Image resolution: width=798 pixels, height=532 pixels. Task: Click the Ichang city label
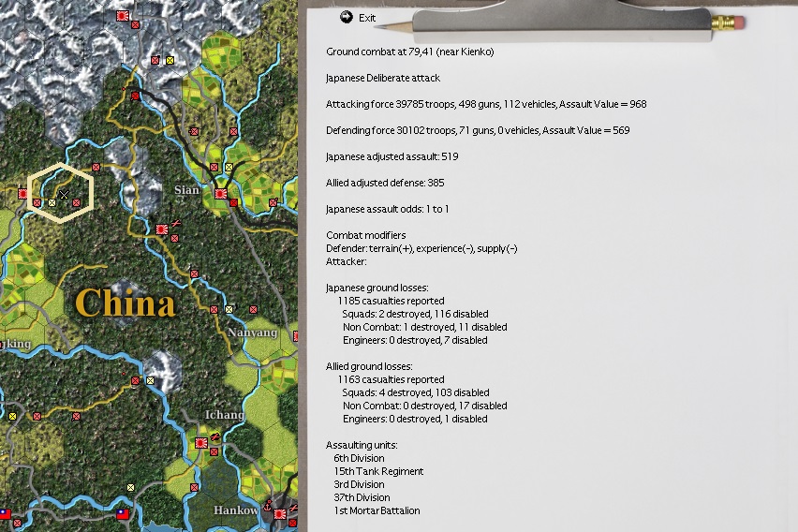click(x=225, y=415)
